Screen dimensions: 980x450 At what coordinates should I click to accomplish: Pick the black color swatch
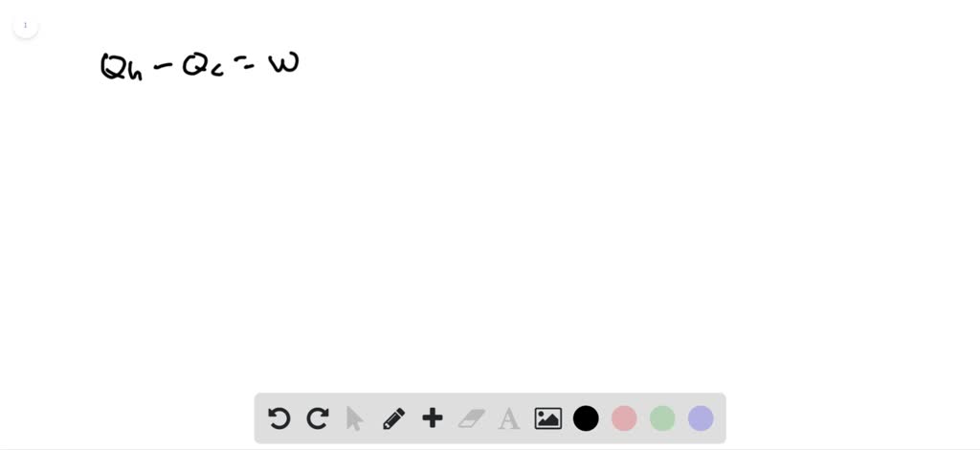[586, 418]
